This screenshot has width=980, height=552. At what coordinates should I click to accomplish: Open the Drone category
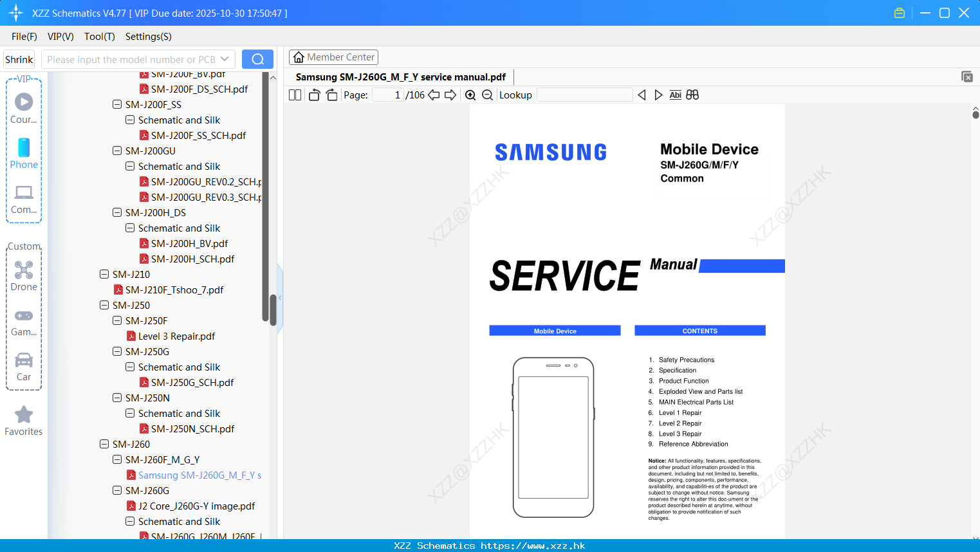[x=24, y=276]
